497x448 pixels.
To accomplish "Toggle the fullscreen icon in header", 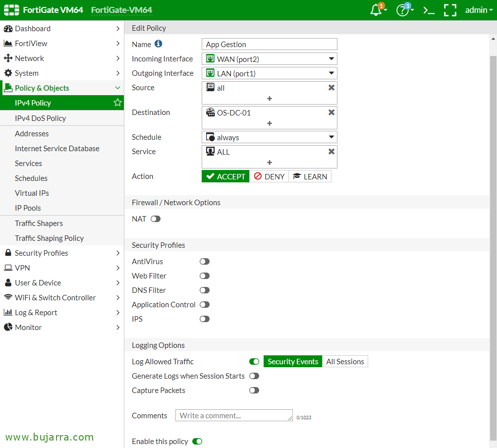I will [450, 10].
